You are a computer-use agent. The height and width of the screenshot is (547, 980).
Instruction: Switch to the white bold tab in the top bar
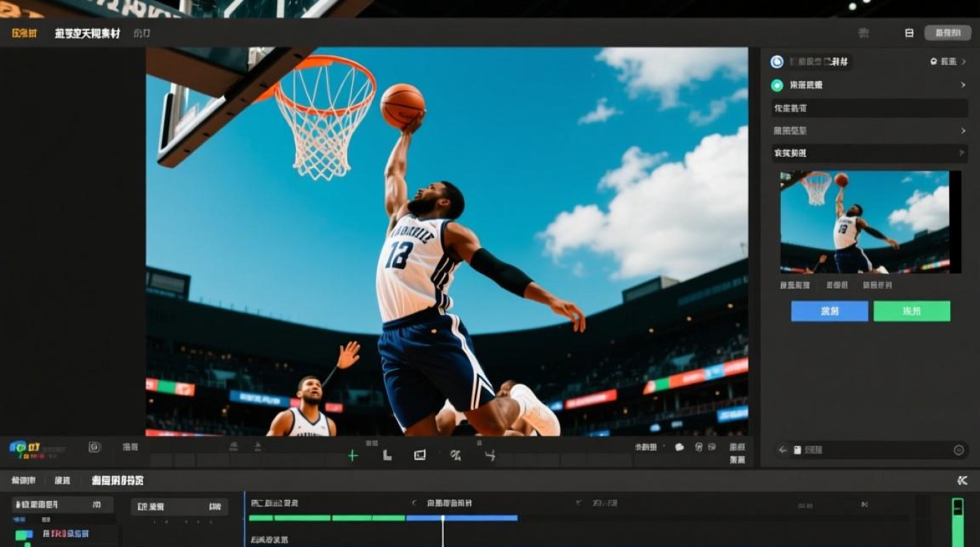coord(87,34)
